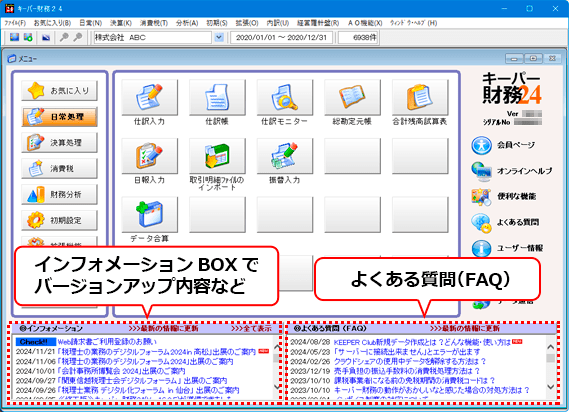Select 財務分析 in sidebar
Viewport: 569px width, 412px height.
60,195
